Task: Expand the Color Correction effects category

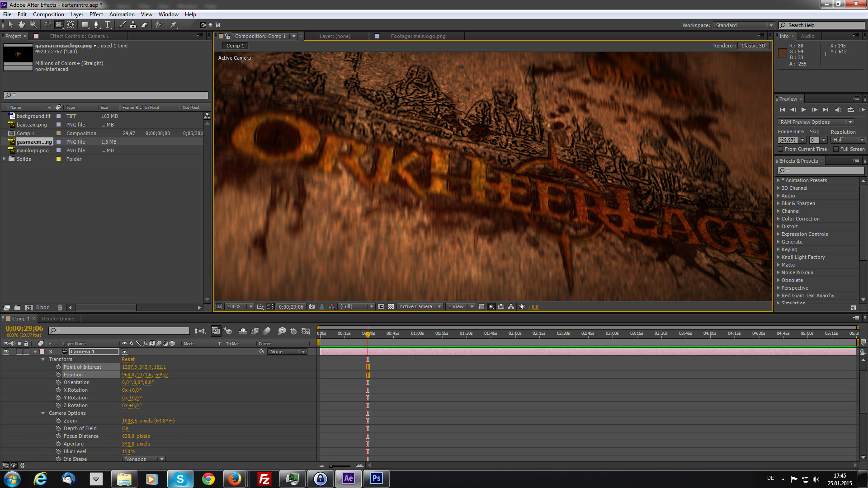Action: pyautogui.click(x=778, y=219)
